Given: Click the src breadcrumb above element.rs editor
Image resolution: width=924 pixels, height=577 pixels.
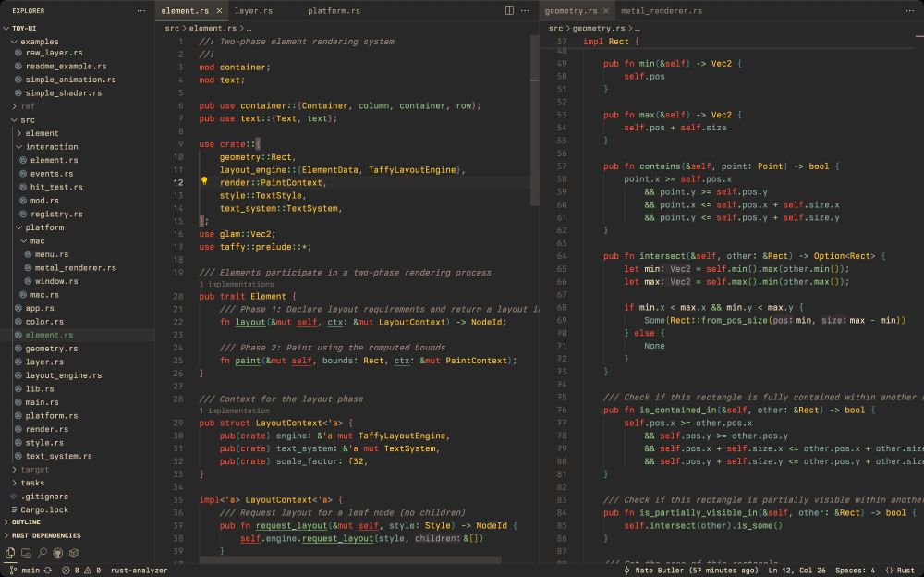Looking at the screenshot, I should 172,29.
